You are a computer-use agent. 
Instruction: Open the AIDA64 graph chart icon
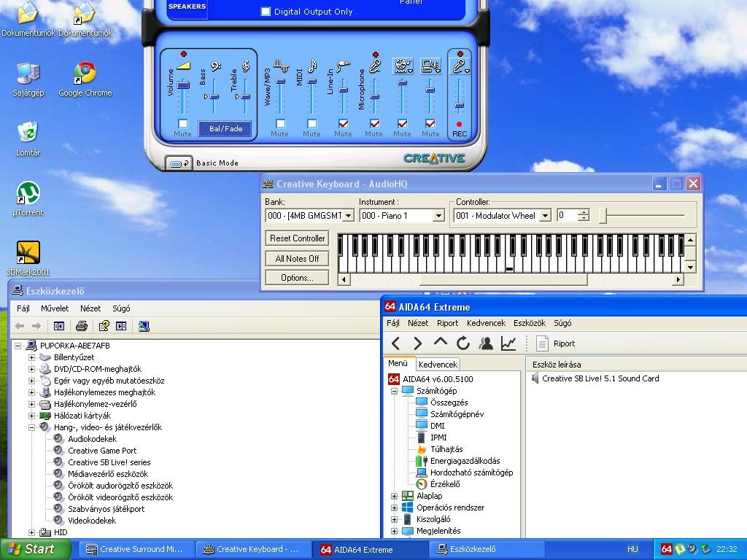[508, 343]
